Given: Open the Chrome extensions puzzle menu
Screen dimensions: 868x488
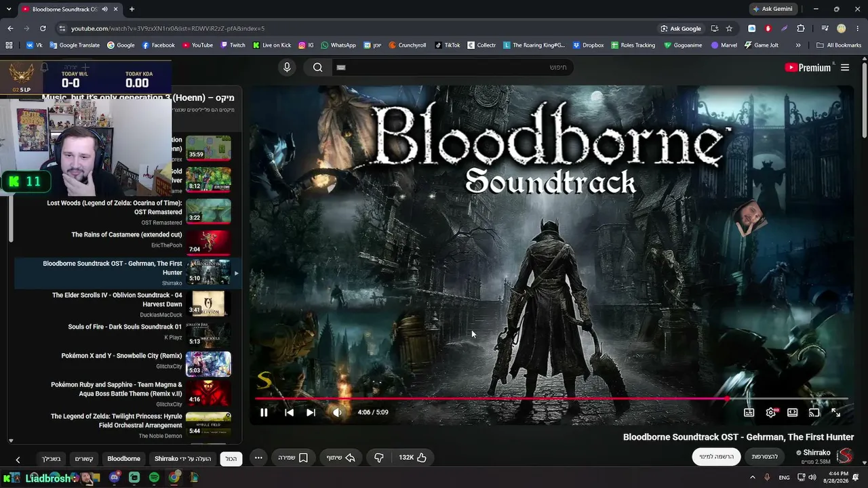Looking at the screenshot, I should coord(801,28).
